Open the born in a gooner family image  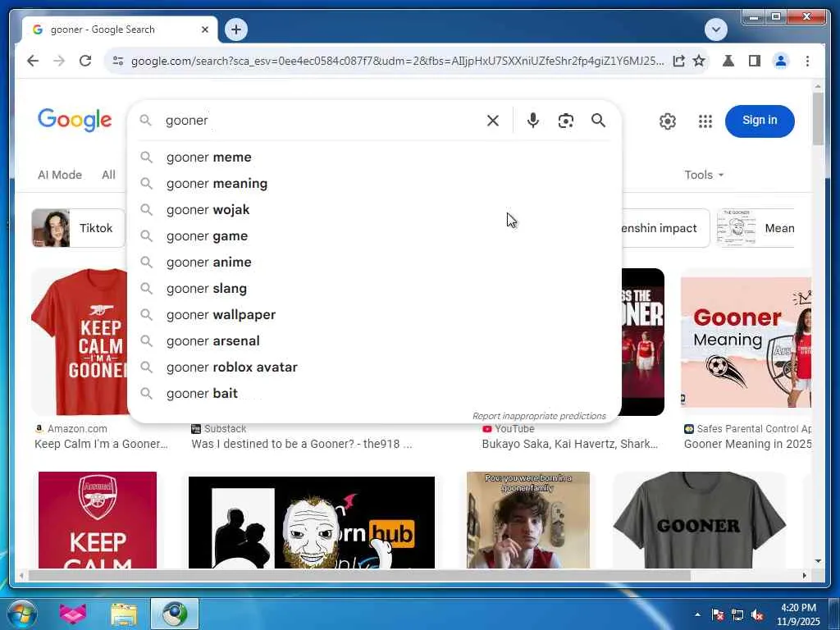[x=528, y=519]
